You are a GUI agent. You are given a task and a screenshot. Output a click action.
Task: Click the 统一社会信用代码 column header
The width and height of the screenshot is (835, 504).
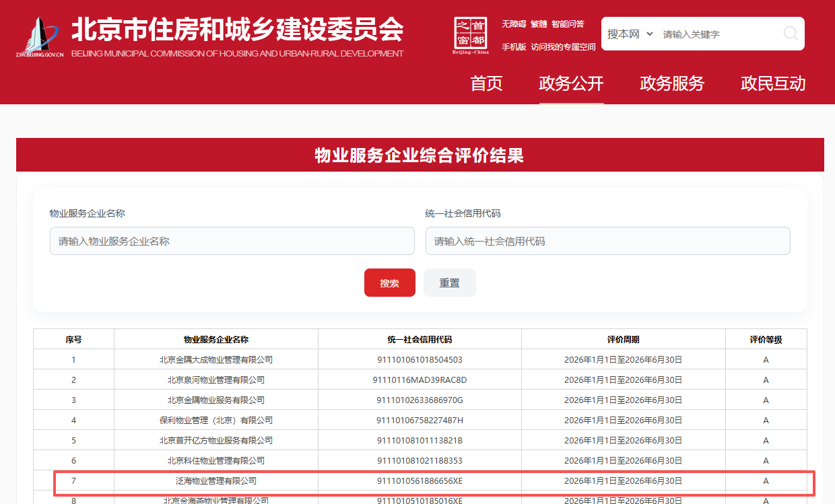click(420, 339)
